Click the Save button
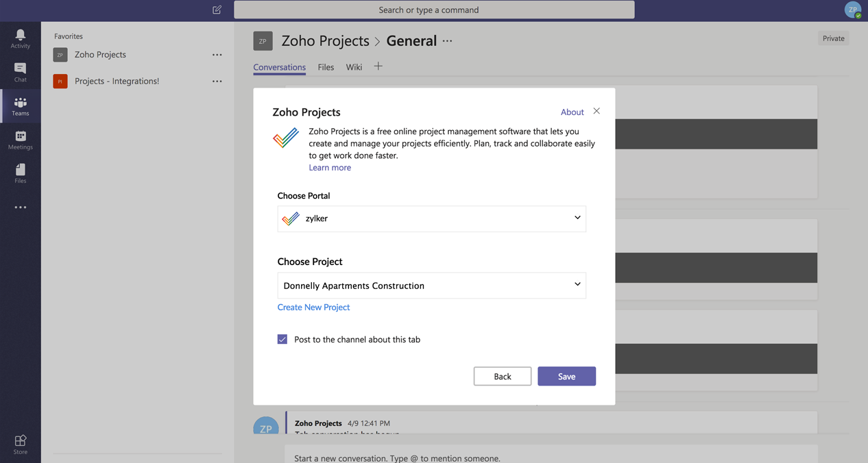This screenshot has height=463, width=868. [x=566, y=376]
